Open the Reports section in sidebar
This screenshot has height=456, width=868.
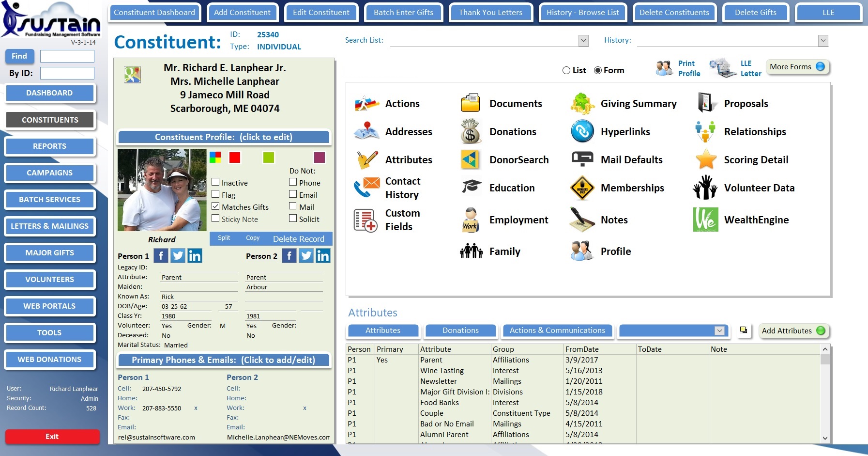[x=49, y=146]
